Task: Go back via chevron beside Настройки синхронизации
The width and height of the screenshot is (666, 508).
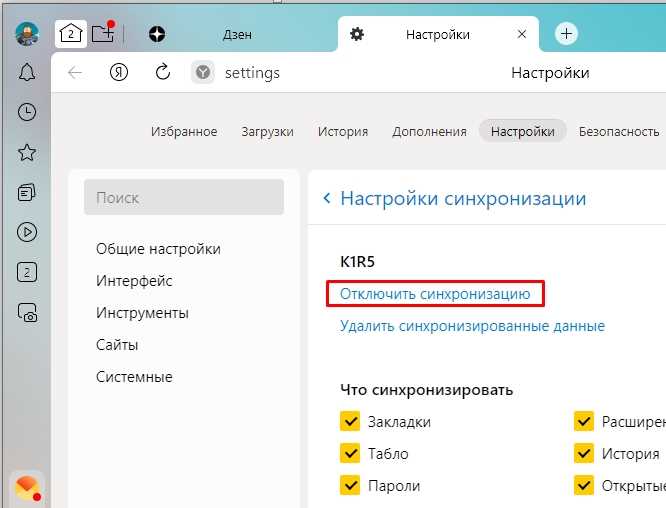Action: click(x=327, y=198)
